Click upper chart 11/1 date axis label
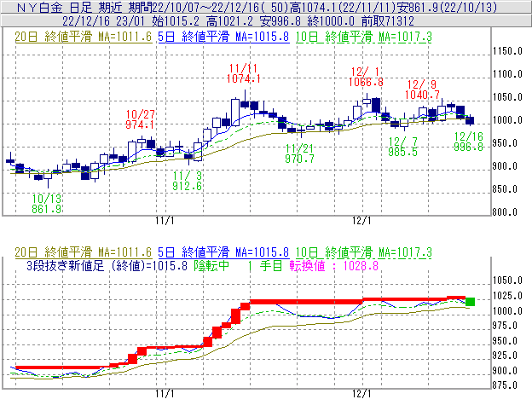Viewport: 532px width, 405px height. [x=165, y=221]
